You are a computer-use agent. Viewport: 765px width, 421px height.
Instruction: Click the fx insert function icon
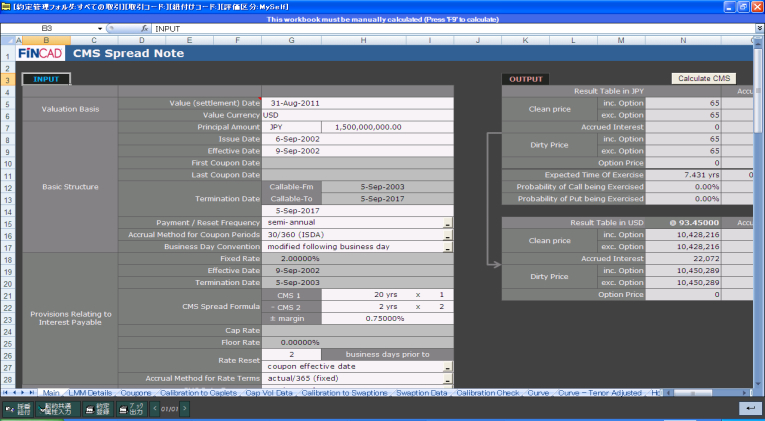point(145,29)
